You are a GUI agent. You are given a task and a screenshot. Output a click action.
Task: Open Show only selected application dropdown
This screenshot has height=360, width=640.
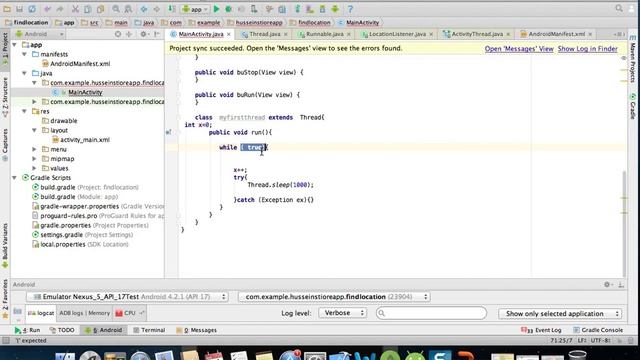click(x=560, y=313)
